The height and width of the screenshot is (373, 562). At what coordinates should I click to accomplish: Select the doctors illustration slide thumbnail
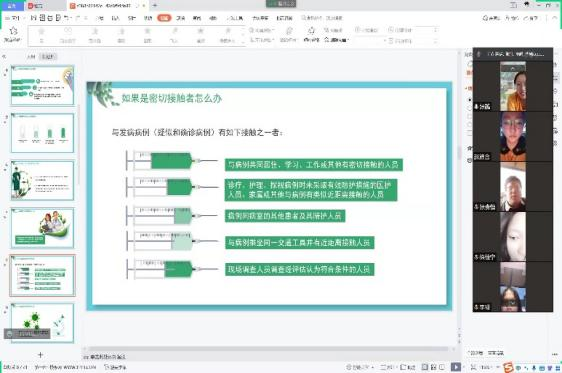click(x=42, y=228)
